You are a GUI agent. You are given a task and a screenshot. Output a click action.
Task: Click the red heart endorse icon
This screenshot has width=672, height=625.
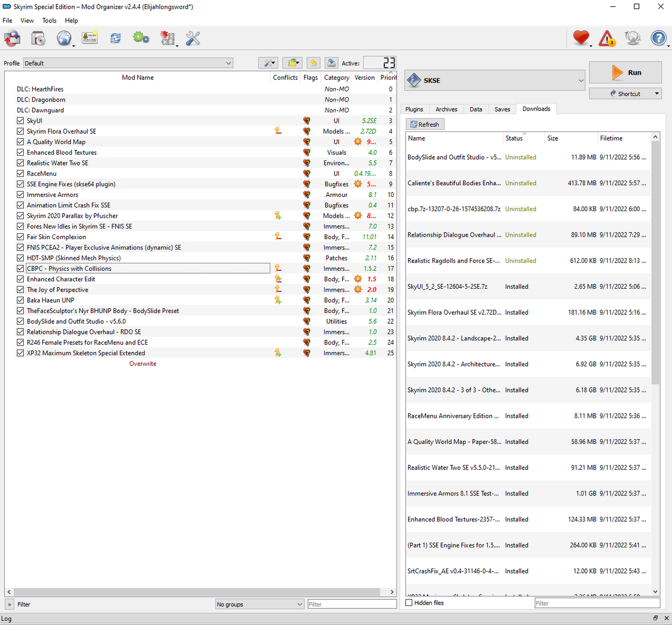pyautogui.click(x=581, y=38)
